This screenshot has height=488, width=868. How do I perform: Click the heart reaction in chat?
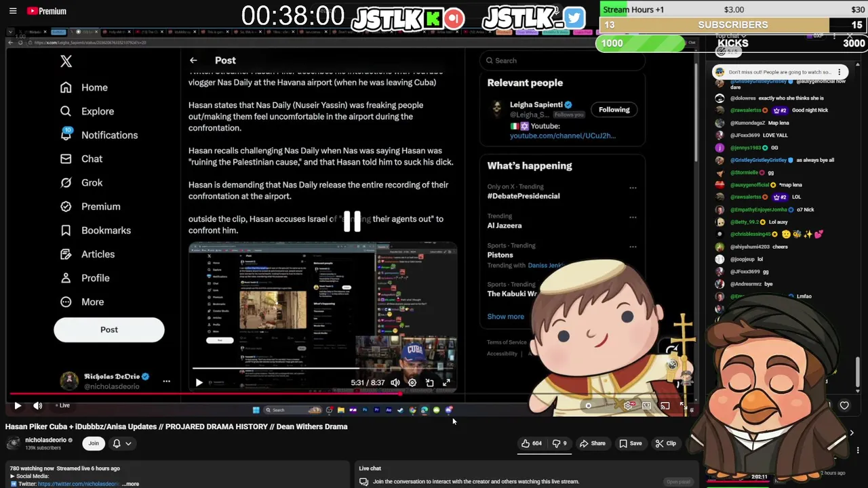pos(844,405)
